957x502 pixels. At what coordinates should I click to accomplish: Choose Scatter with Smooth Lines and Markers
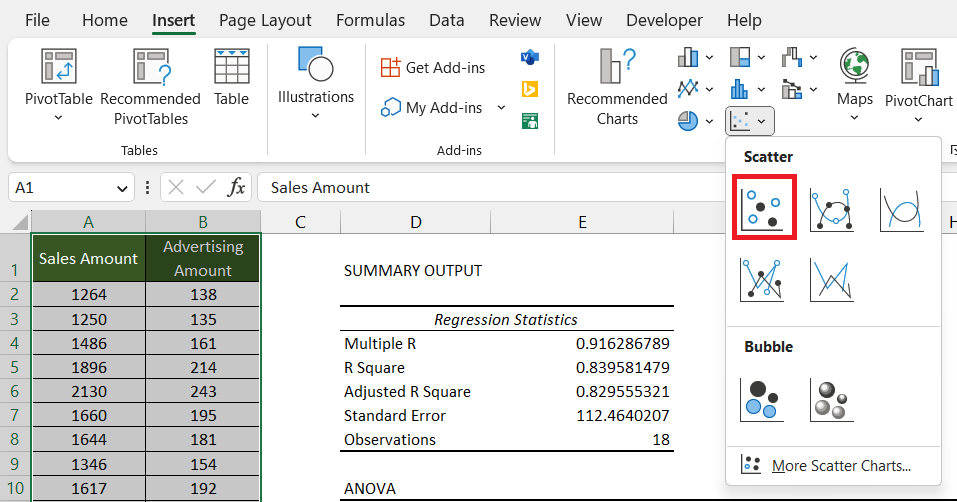[x=831, y=209]
